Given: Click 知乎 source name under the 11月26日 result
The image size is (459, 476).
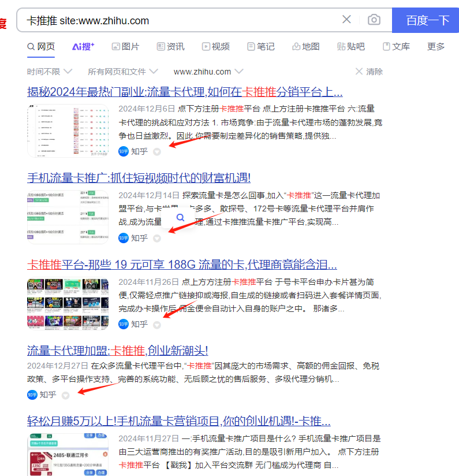Looking at the screenshot, I should click(140, 324).
